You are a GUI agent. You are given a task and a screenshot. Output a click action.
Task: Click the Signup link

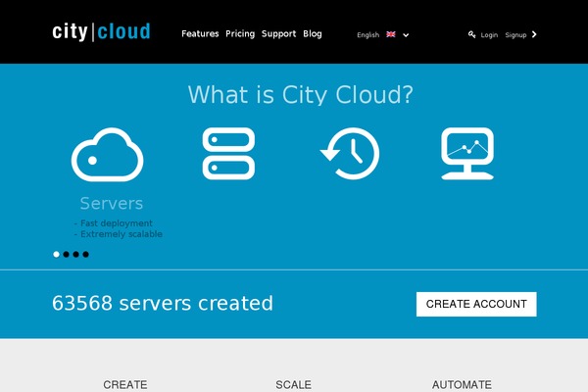pos(515,35)
